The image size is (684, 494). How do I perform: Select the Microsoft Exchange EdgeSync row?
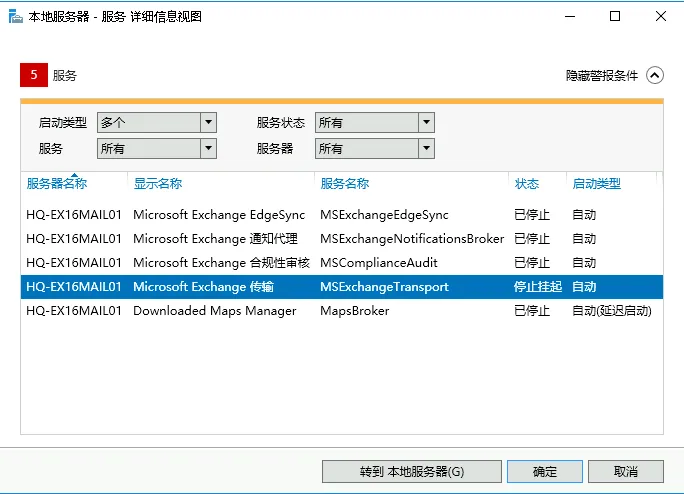(342, 215)
